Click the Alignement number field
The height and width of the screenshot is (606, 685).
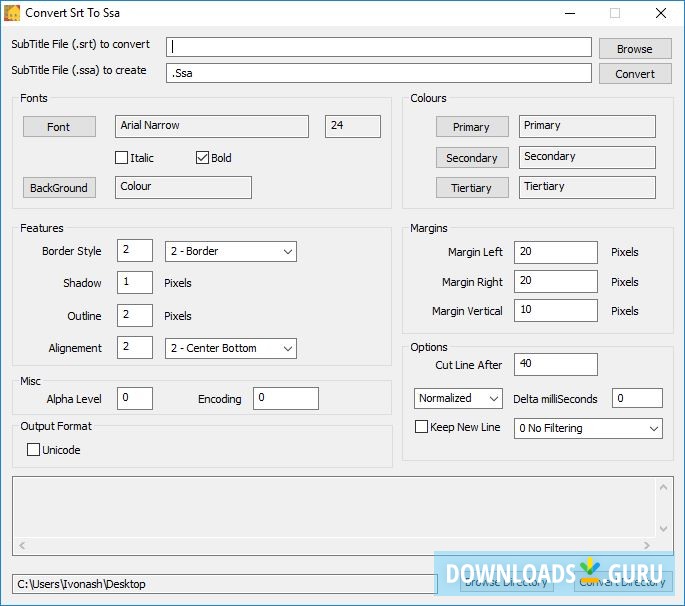pos(135,347)
